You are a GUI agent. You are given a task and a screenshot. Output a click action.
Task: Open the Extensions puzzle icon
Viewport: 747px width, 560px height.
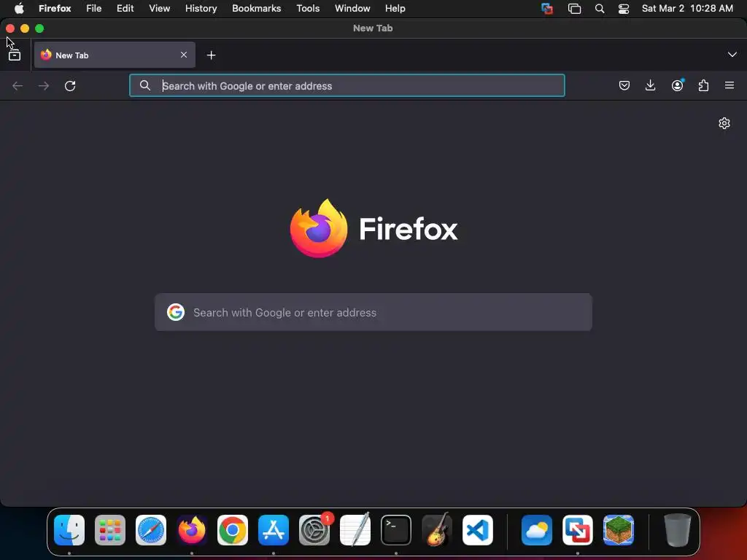pyautogui.click(x=703, y=86)
